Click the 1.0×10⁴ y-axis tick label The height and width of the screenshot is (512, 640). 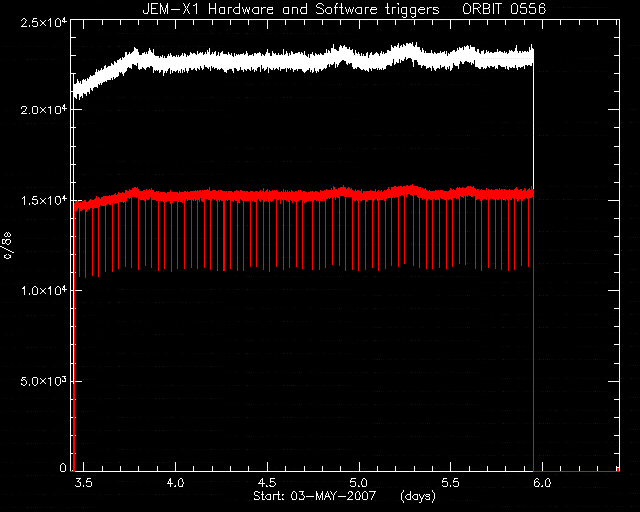pyautogui.click(x=44, y=290)
